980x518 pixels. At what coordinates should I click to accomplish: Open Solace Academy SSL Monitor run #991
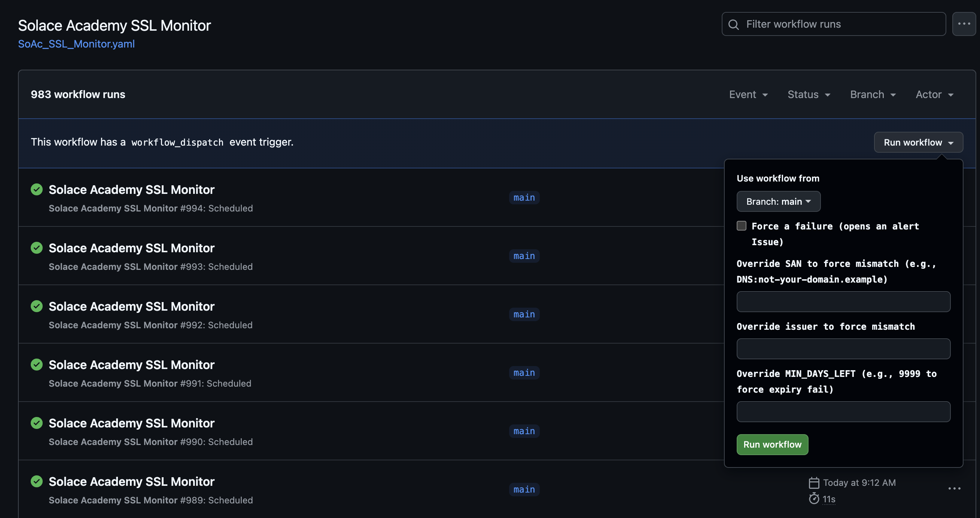132,365
